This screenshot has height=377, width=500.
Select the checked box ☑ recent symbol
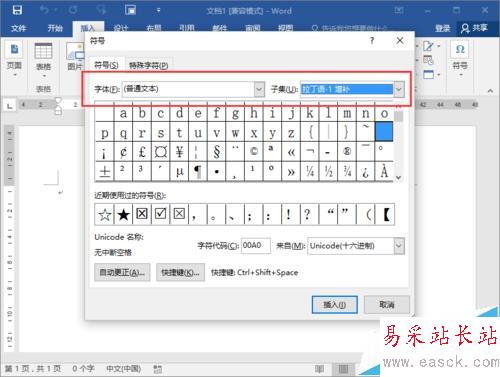tap(161, 214)
